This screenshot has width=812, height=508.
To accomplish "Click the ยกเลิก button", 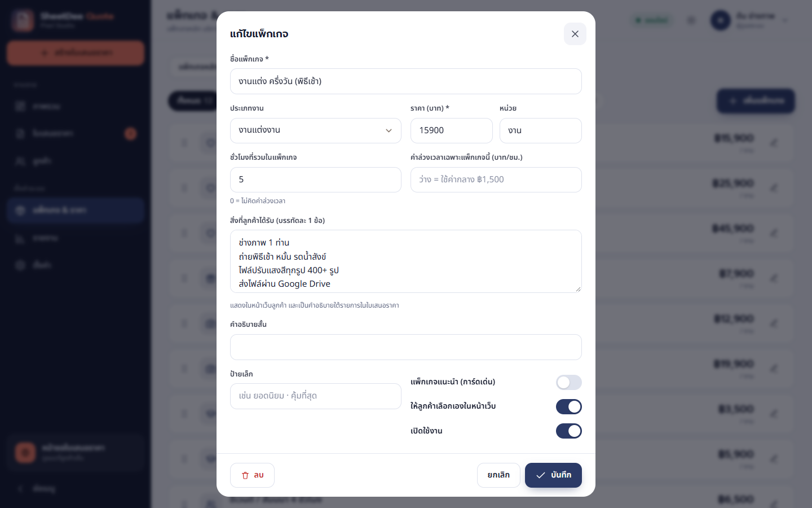I will [x=498, y=475].
